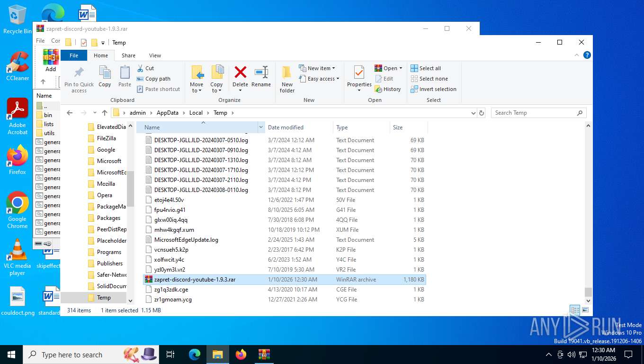This screenshot has width=644, height=364.
Task: Collapse the ribbon with chevron
Action: point(577,55)
